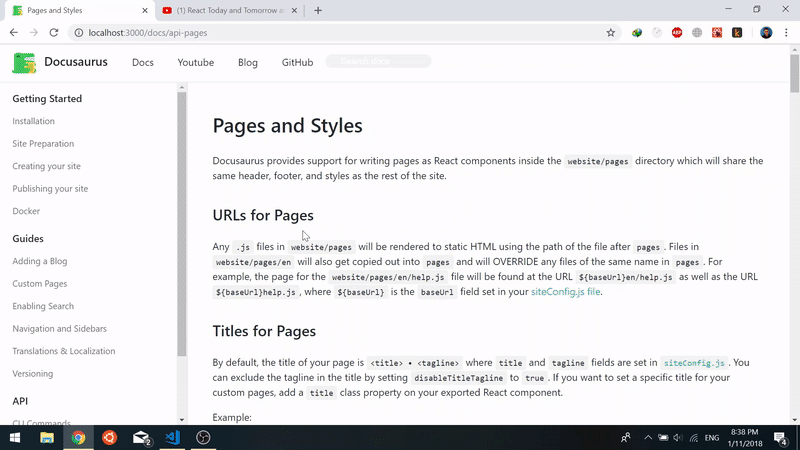
Task: Click the volume icon in system tray
Action: (678, 438)
